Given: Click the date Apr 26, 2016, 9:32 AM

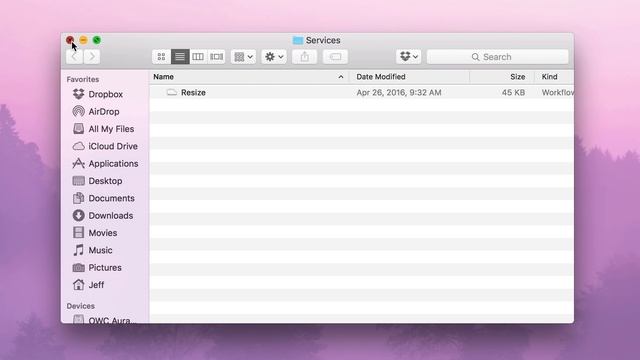Looking at the screenshot, I should [x=399, y=93].
